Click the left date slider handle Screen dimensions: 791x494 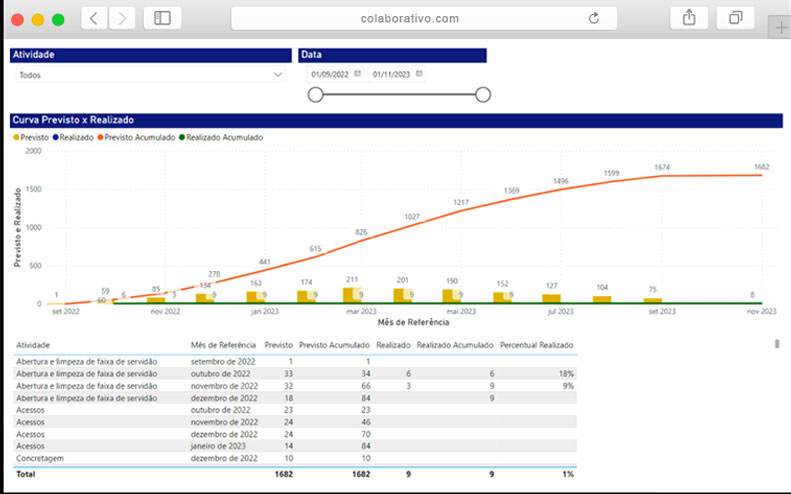point(315,94)
